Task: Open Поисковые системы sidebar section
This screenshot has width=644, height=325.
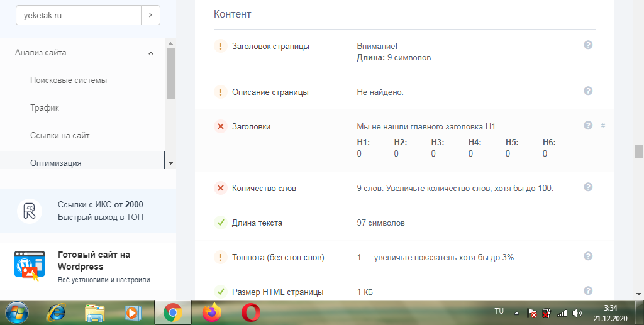Action: click(x=69, y=80)
